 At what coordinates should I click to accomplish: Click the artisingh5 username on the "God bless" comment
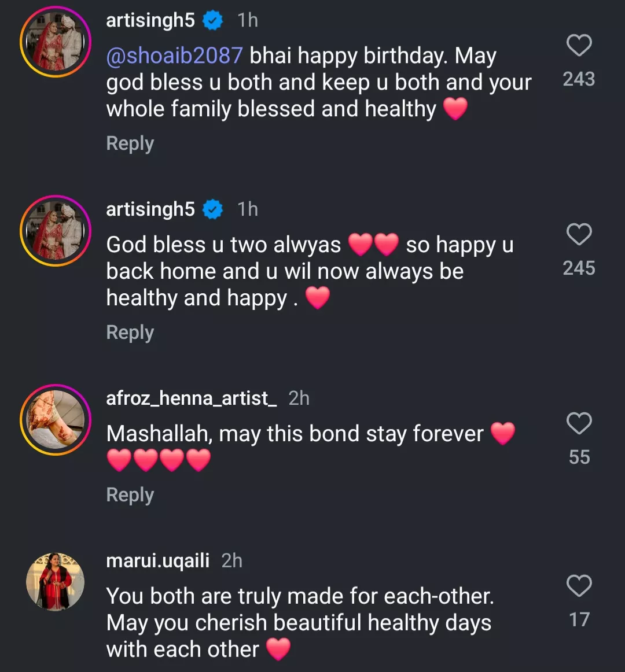click(x=150, y=209)
